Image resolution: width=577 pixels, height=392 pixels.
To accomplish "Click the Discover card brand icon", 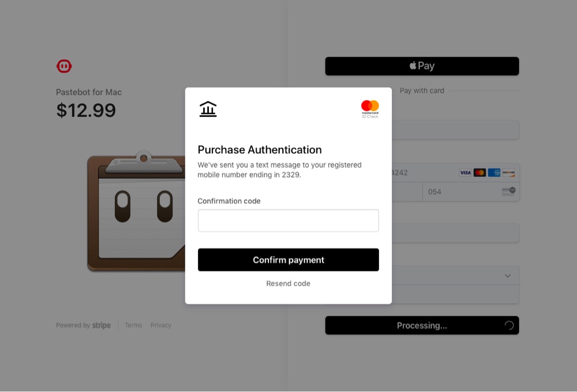I will click(x=508, y=172).
